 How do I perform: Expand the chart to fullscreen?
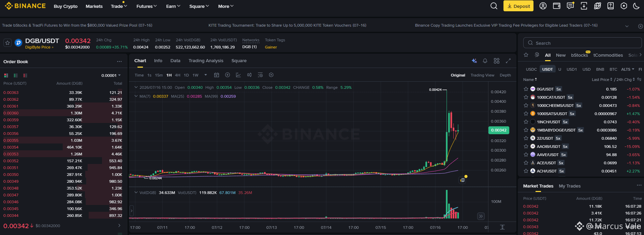pyautogui.click(x=508, y=61)
